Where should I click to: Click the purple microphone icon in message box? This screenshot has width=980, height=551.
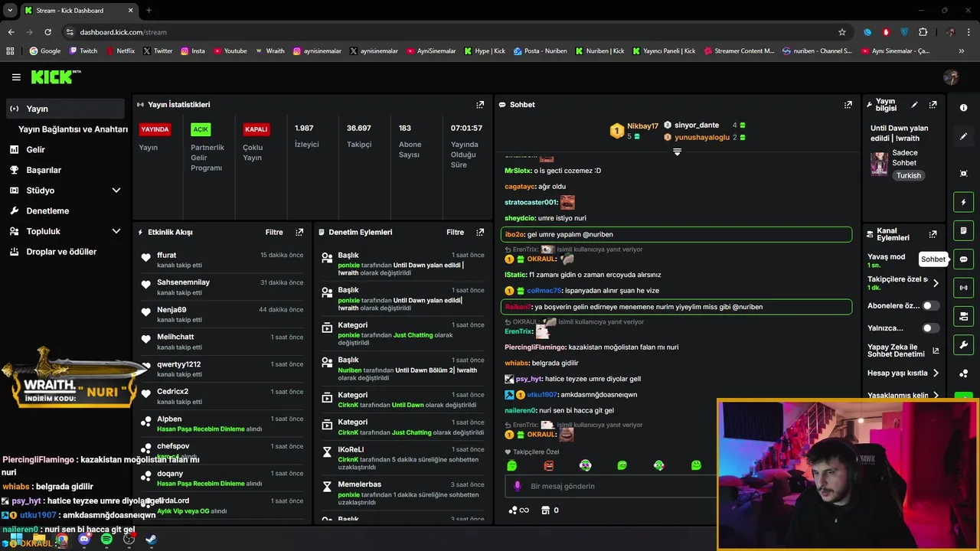pos(518,486)
